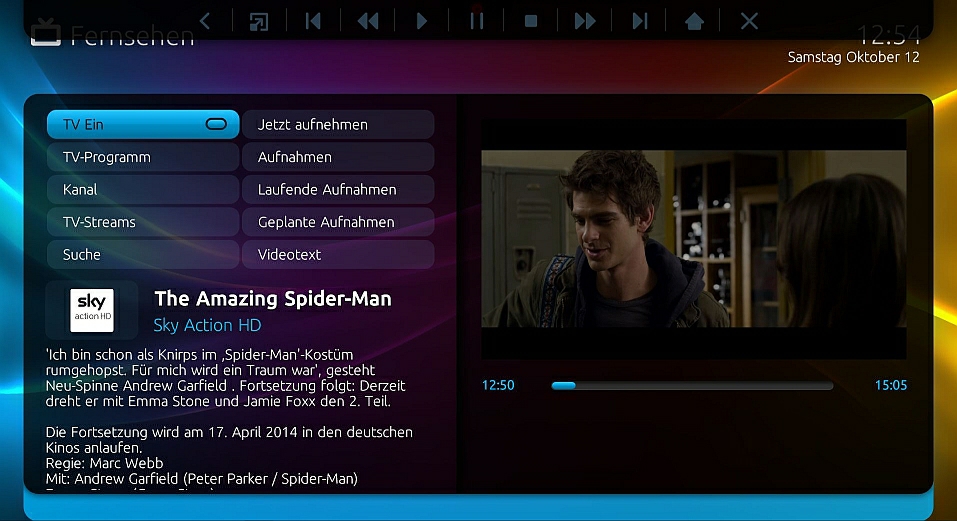Screen dimensions: 957x521
Task: Click the back arrow in the top bar
Action: point(205,21)
